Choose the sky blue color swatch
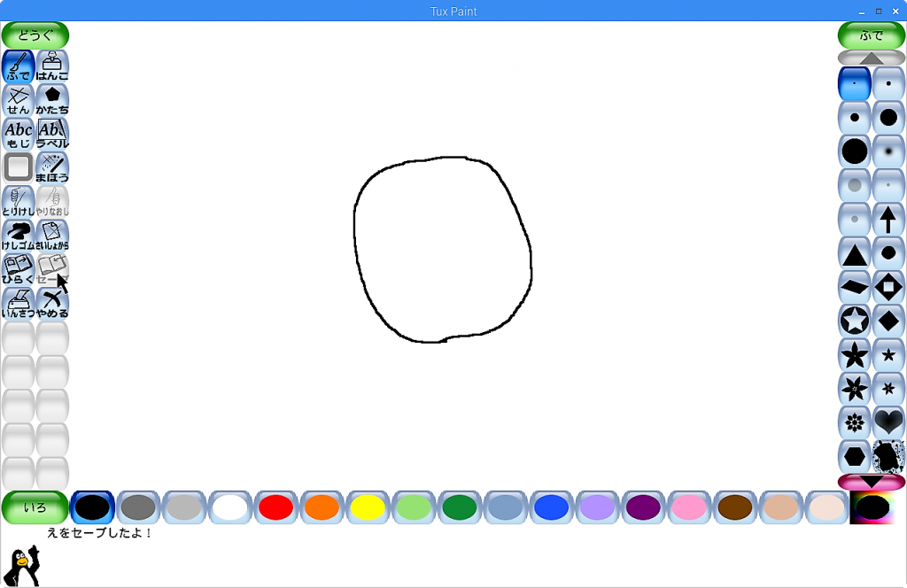Image resolution: width=907 pixels, height=588 pixels. pyautogui.click(x=506, y=507)
